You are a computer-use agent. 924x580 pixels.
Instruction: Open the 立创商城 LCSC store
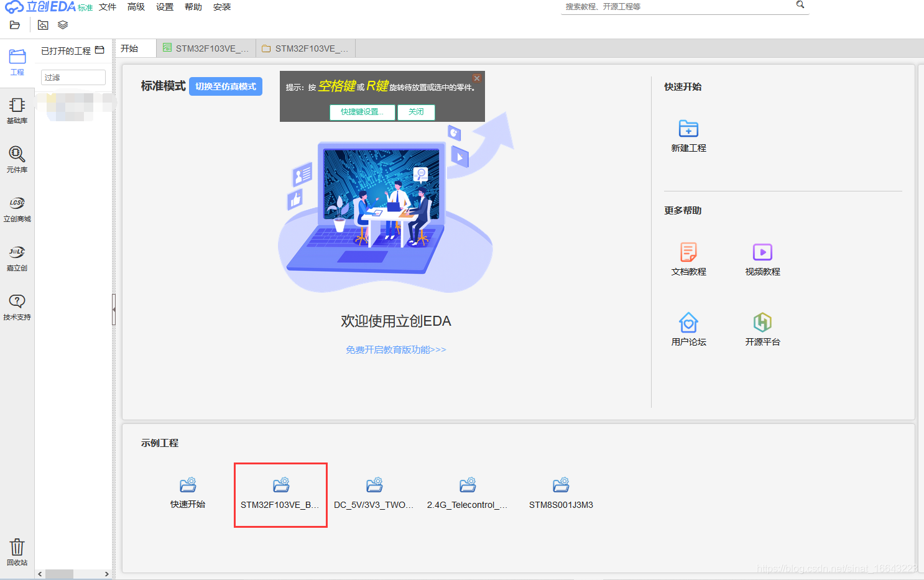(x=17, y=209)
